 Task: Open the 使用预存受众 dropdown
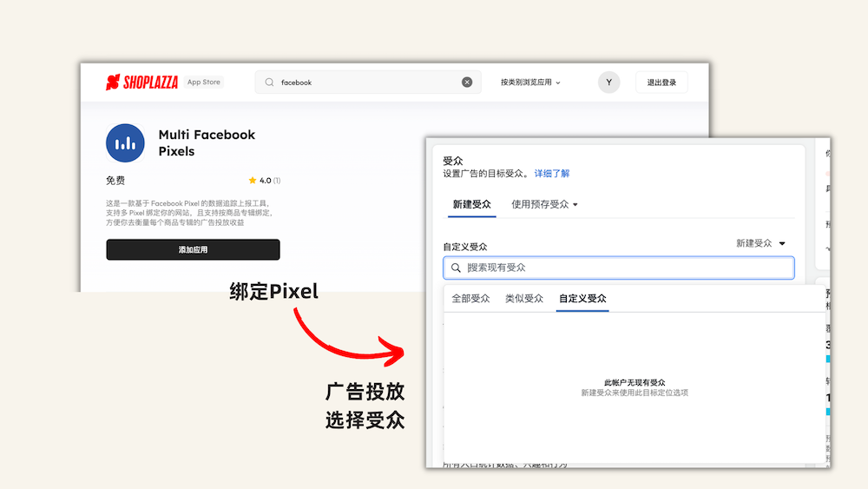pos(544,205)
